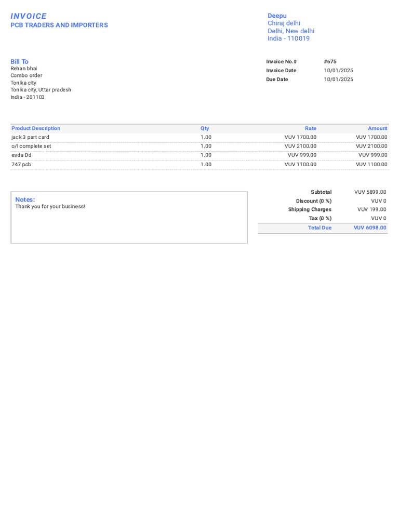Click the Tax (0 %) label
The height and width of the screenshot is (532, 399).
click(320, 218)
